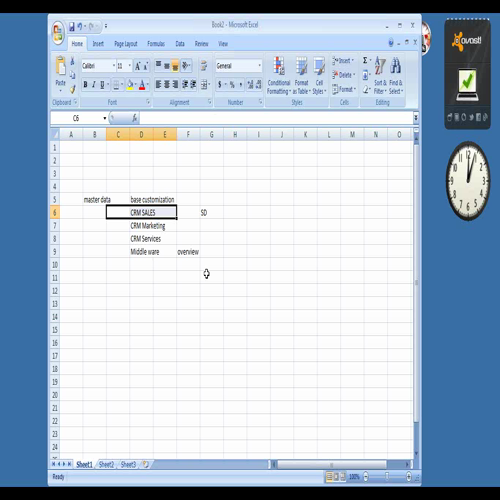The width and height of the screenshot is (500, 500).
Task: Click Merge and Center
Action: click(x=204, y=85)
